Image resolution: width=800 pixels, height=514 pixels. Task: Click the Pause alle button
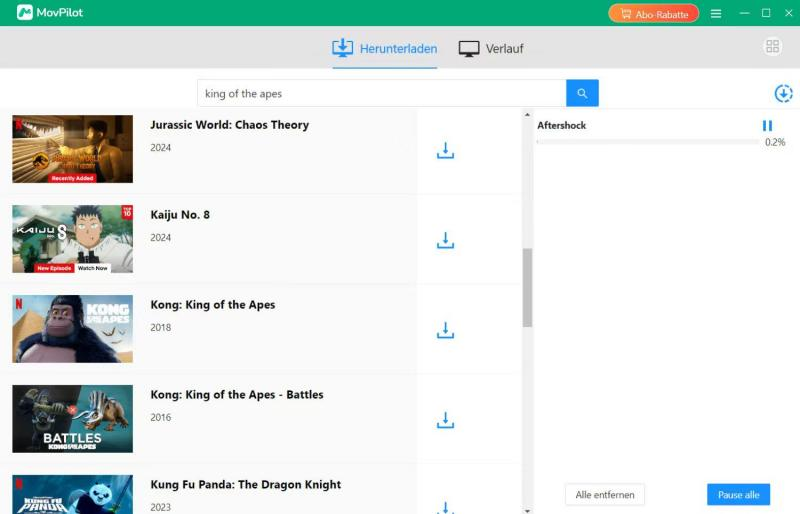click(x=738, y=495)
